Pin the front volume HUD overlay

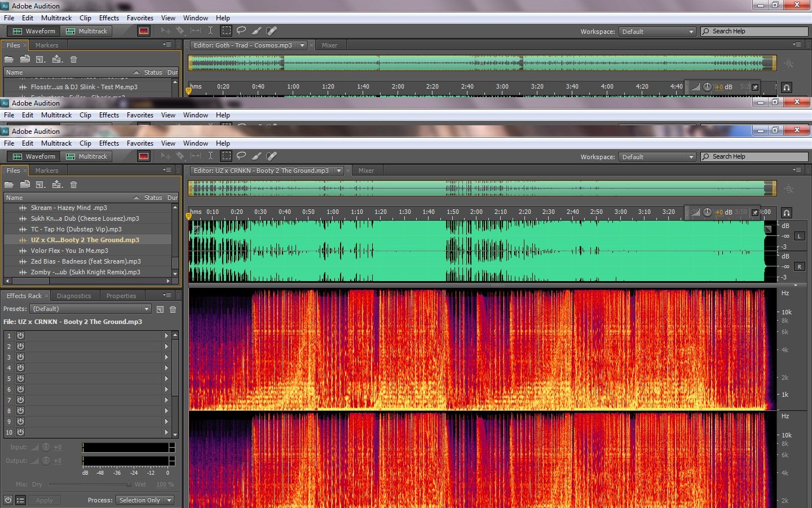755,212
